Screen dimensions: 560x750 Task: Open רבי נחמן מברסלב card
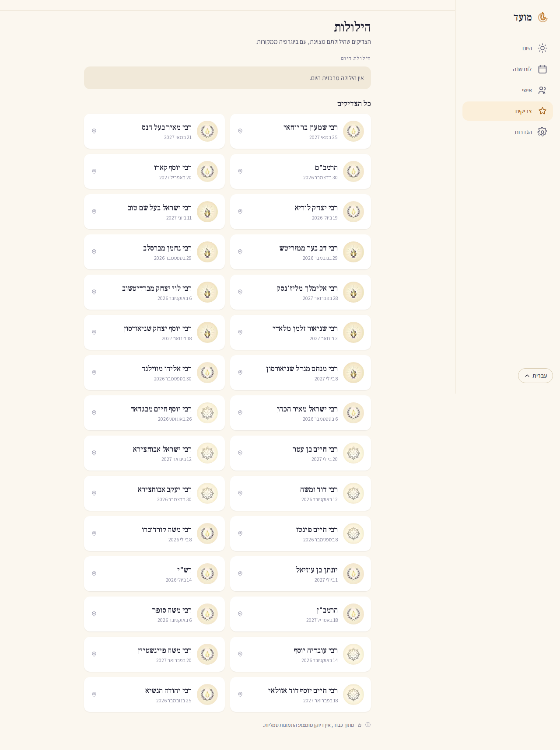[x=154, y=252]
